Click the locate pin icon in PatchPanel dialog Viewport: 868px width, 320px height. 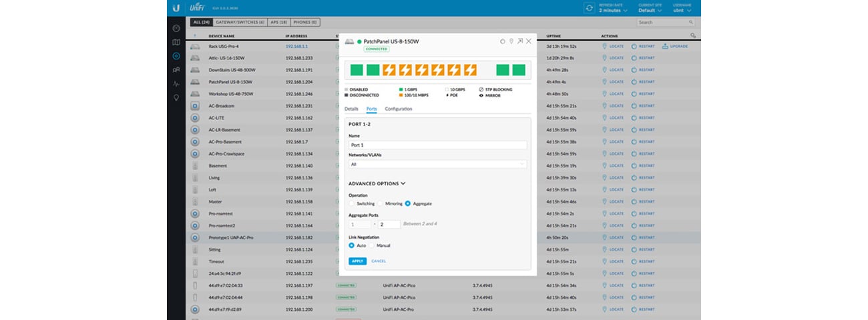pos(511,41)
